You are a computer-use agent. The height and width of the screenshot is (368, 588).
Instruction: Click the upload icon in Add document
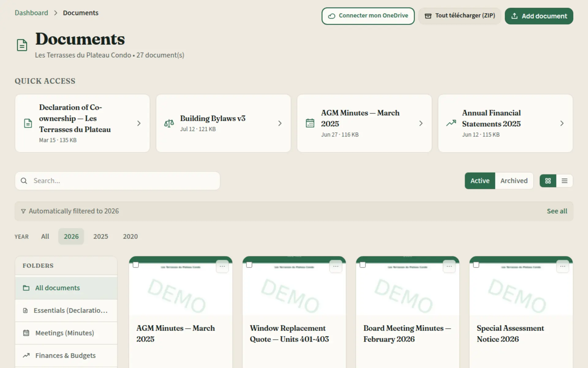[x=514, y=16]
